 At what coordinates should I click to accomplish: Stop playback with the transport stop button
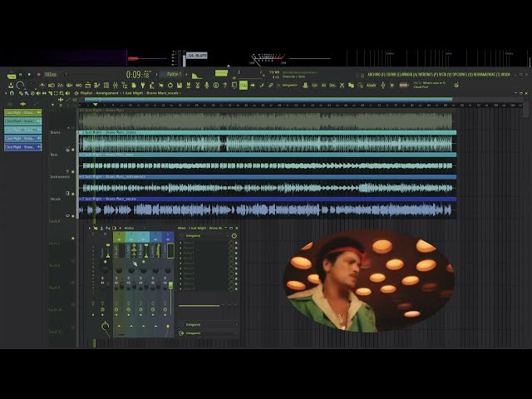29,74
